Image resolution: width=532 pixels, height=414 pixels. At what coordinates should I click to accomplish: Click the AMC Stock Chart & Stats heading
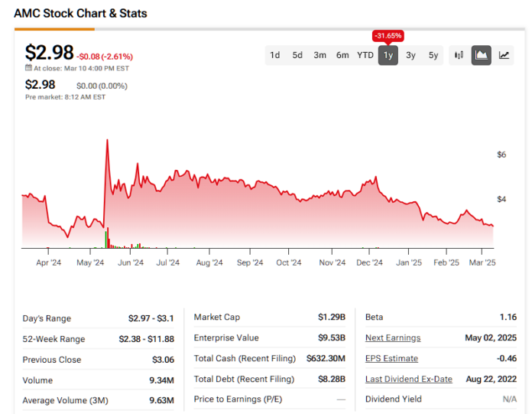coord(80,13)
